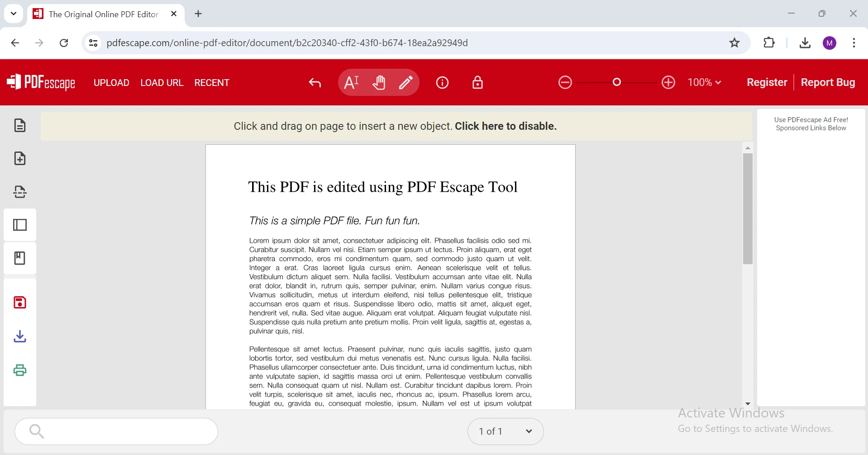868x455 pixels.
Task: Click the pdfescape.com address bar URL
Action: coord(287,43)
